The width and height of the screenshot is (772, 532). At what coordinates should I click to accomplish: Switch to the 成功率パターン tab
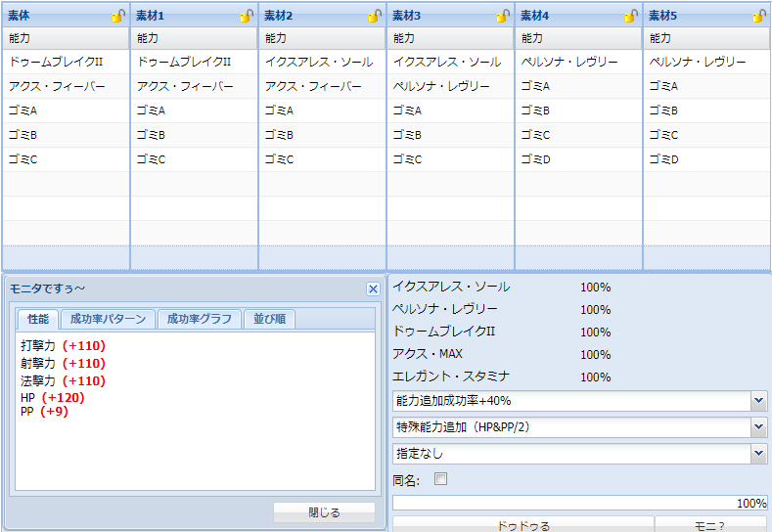pyautogui.click(x=108, y=319)
